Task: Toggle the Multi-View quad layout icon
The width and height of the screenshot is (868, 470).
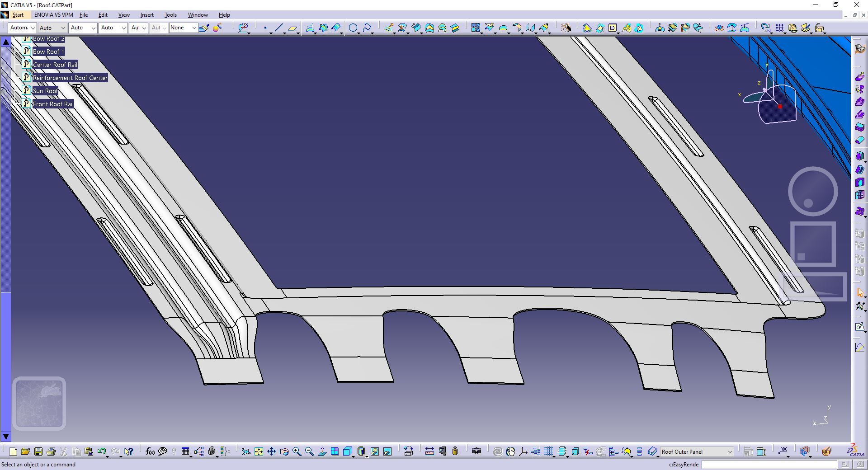Action: (x=335, y=451)
